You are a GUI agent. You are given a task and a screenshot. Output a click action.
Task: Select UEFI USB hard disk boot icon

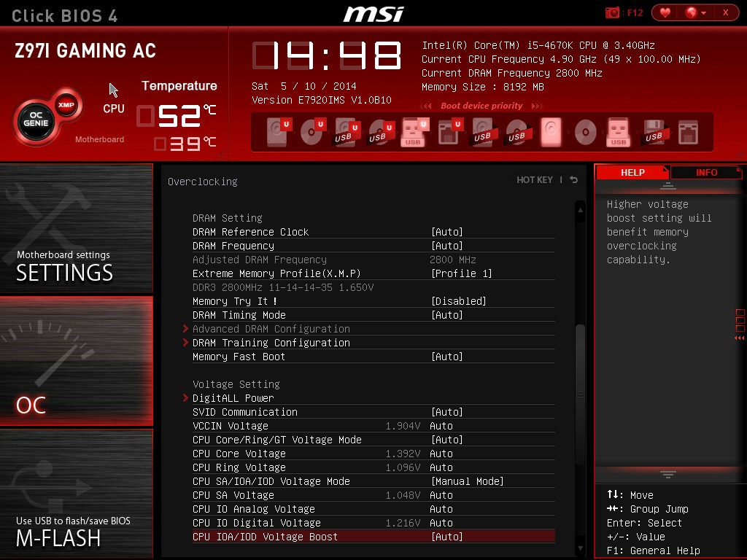coord(347,133)
